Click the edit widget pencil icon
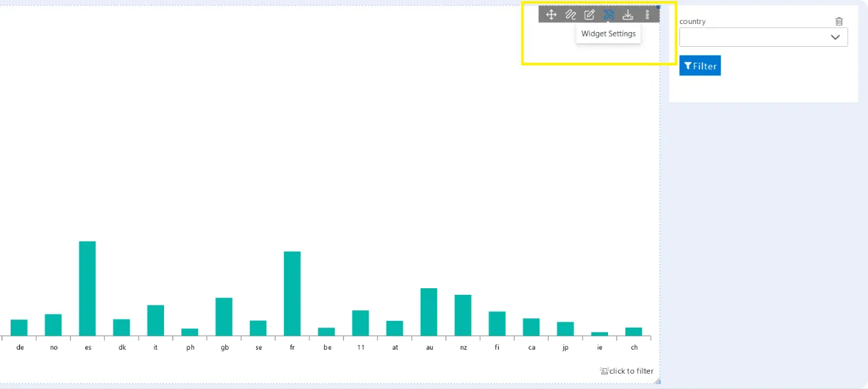Image resolution: width=868 pixels, height=389 pixels. pyautogui.click(x=589, y=15)
